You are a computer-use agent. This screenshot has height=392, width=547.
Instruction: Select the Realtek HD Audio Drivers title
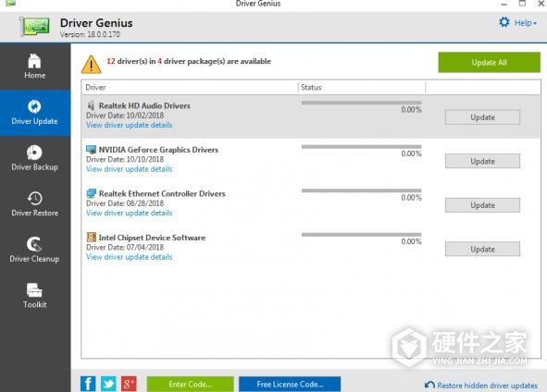pyautogui.click(x=144, y=105)
